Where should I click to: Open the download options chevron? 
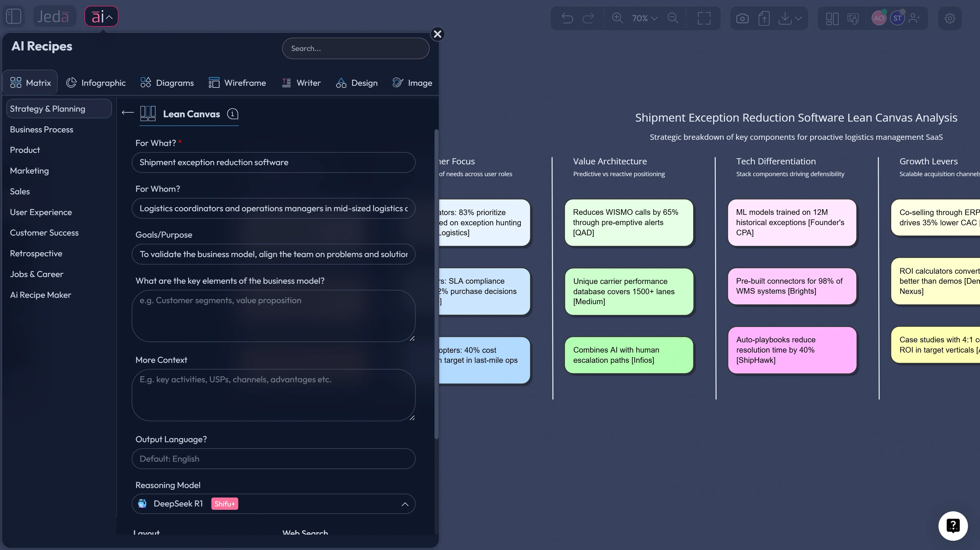(798, 18)
